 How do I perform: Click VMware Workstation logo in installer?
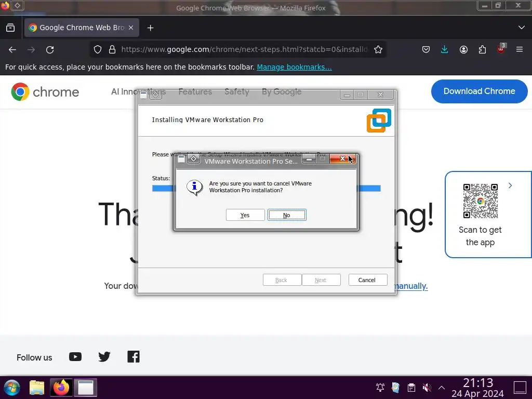(x=379, y=121)
